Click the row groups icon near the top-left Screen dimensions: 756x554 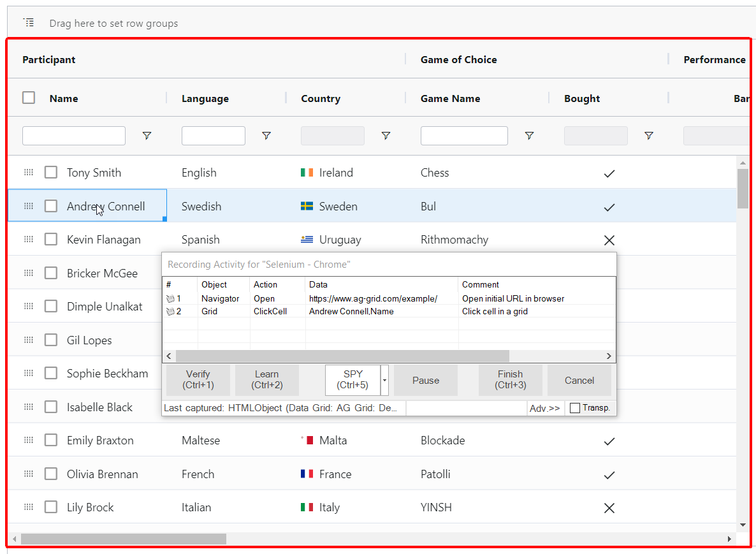(29, 21)
